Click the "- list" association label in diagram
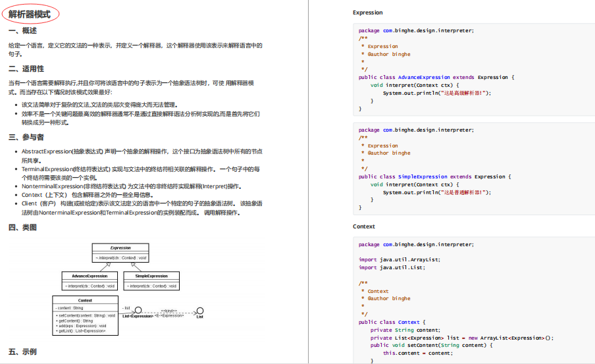The height and width of the screenshot is (364, 595). [x=126, y=308]
